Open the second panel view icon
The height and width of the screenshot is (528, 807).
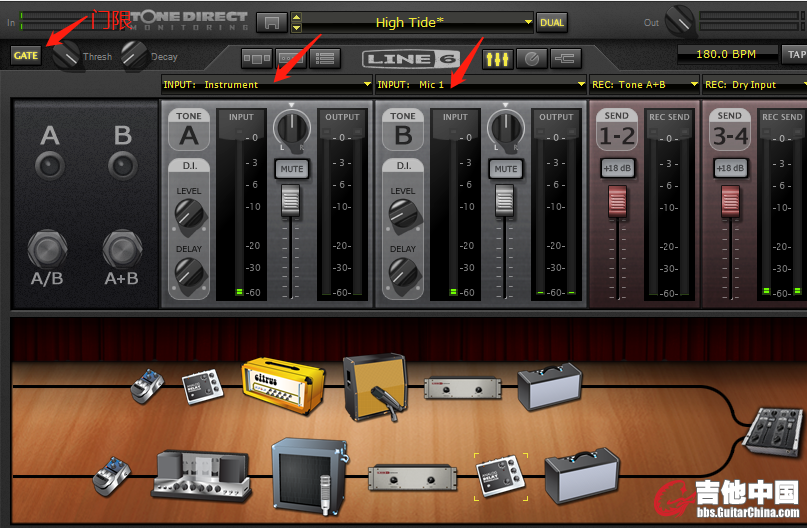[291, 59]
